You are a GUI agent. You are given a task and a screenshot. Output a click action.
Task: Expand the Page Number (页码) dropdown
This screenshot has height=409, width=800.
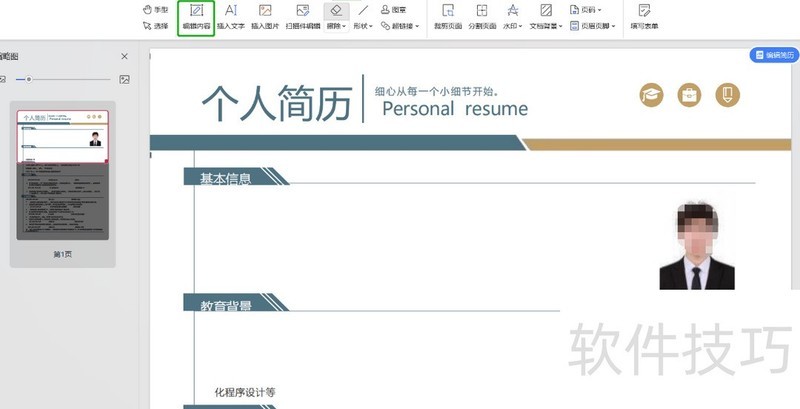point(586,10)
